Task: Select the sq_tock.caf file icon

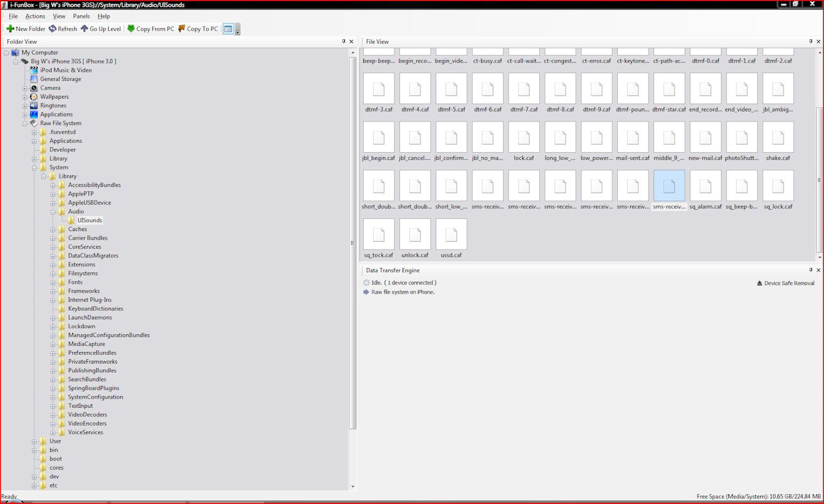Action: pyautogui.click(x=379, y=234)
